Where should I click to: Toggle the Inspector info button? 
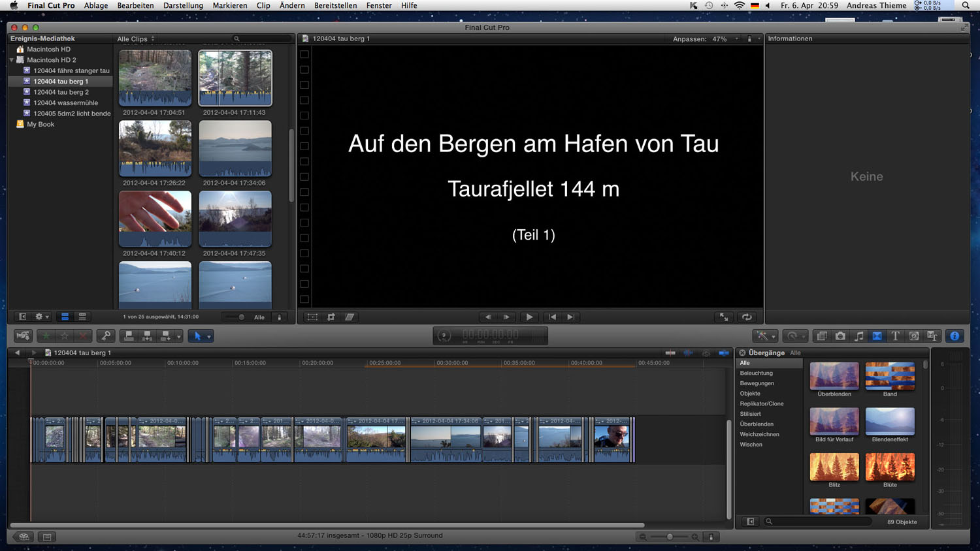(x=955, y=336)
